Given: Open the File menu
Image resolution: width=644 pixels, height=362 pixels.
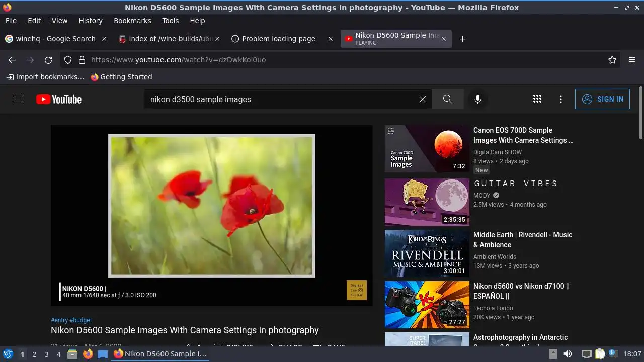Looking at the screenshot, I should click(11, 21).
